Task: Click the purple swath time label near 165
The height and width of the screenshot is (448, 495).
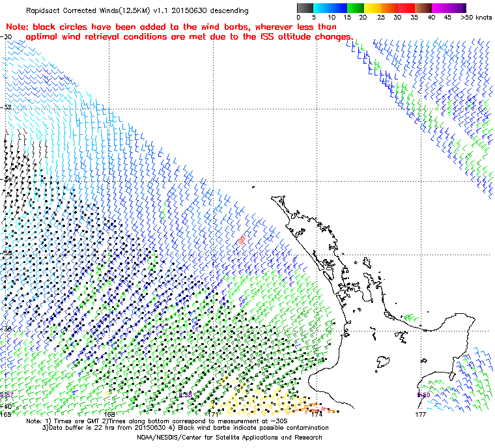Action: [x=7, y=395]
